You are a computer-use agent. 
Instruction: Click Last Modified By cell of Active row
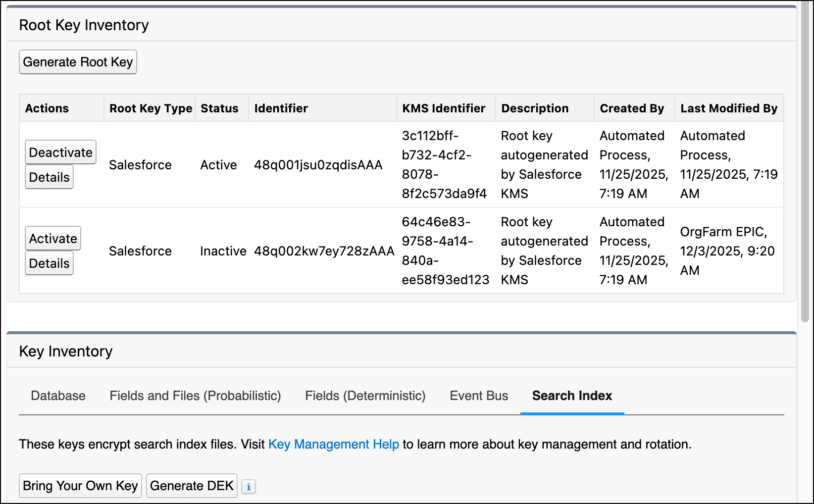point(729,164)
